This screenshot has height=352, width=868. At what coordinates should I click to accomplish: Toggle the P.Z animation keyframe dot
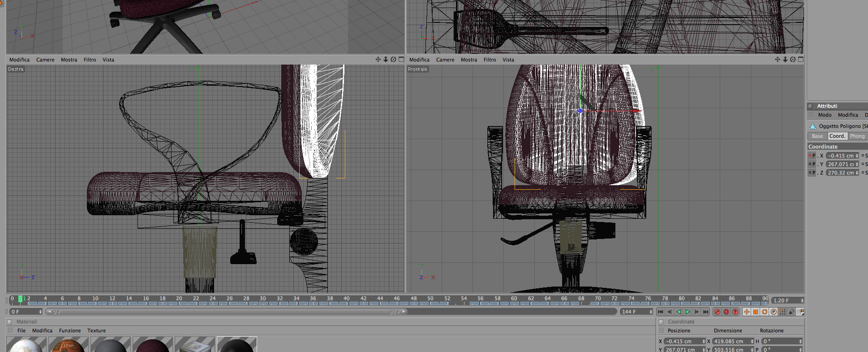pyautogui.click(x=810, y=173)
